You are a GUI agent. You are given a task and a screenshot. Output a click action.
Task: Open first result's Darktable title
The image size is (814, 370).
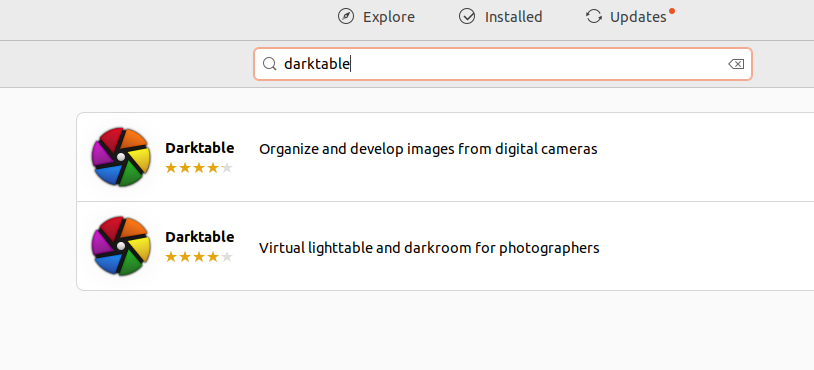point(199,148)
